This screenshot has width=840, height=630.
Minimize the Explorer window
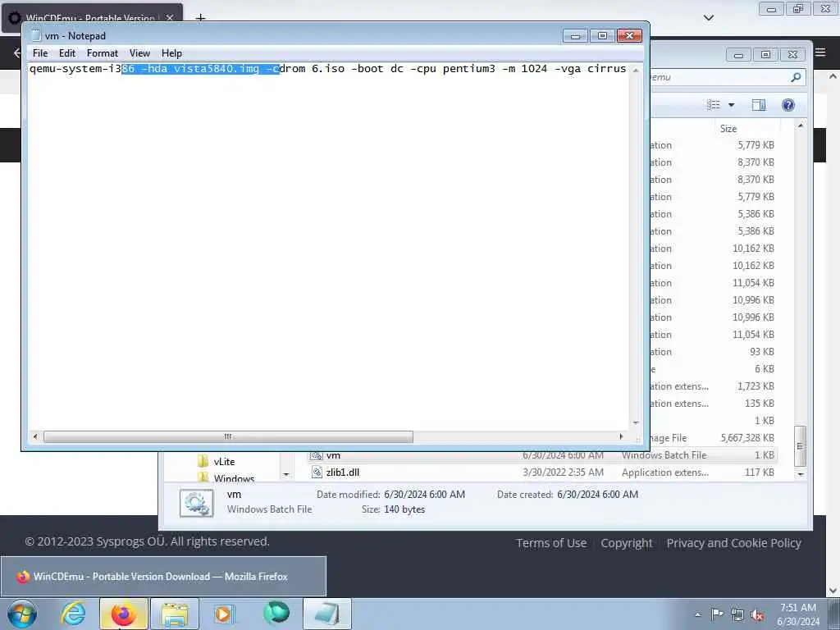739,55
